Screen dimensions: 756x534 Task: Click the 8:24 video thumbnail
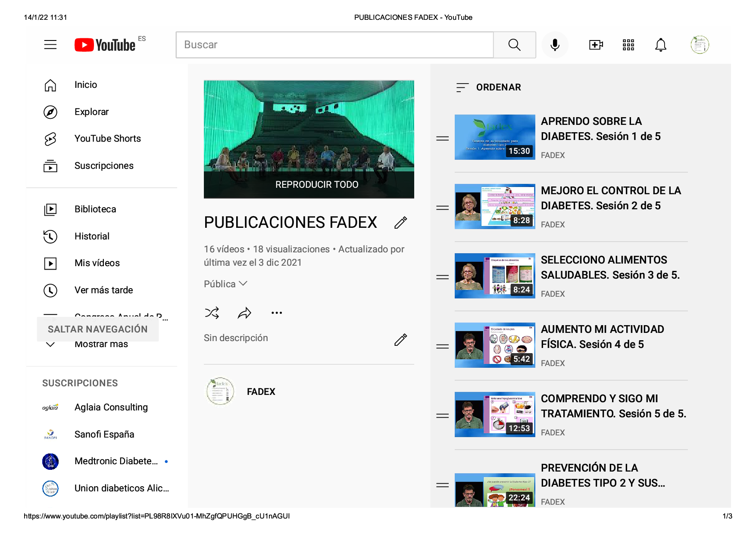tap(495, 276)
